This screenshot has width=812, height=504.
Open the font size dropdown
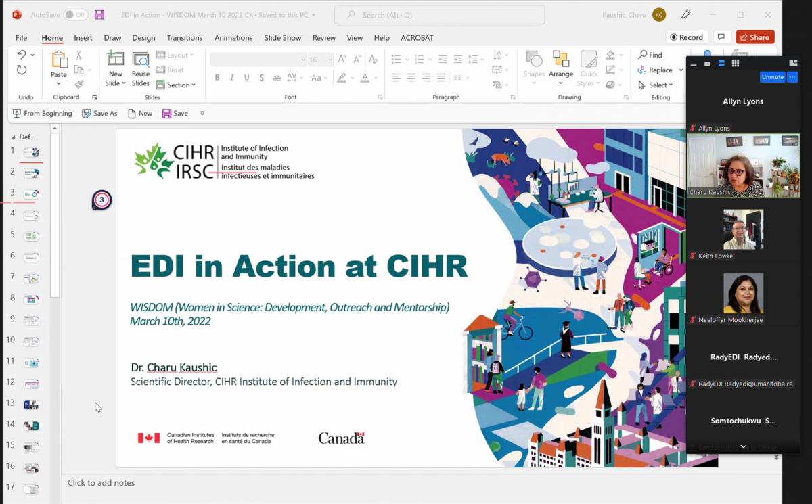pos(330,60)
